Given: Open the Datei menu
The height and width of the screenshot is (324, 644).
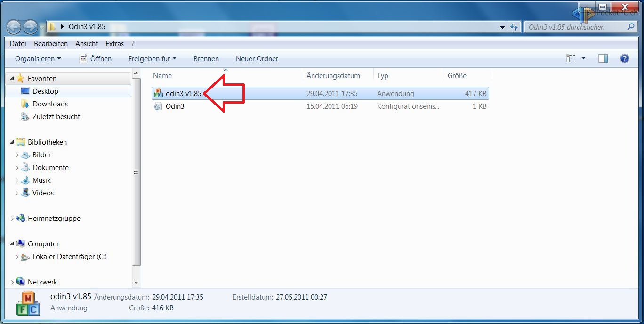Looking at the screenshot, I should (x=18, y=44).
